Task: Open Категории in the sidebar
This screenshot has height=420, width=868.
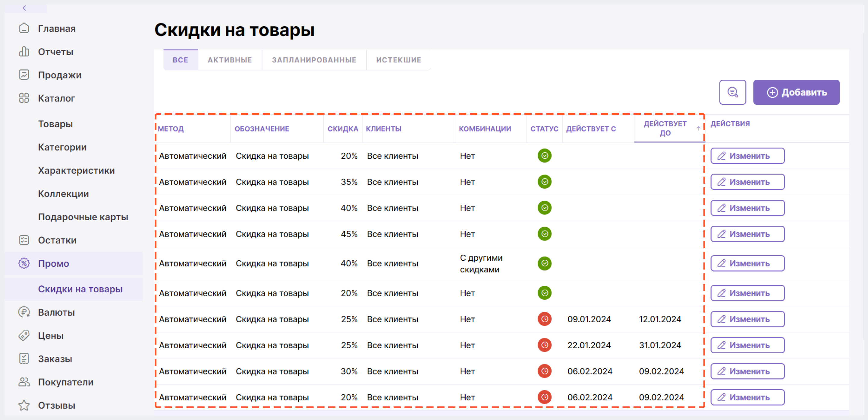Action: pyautogui.click(x=62, y=147)
